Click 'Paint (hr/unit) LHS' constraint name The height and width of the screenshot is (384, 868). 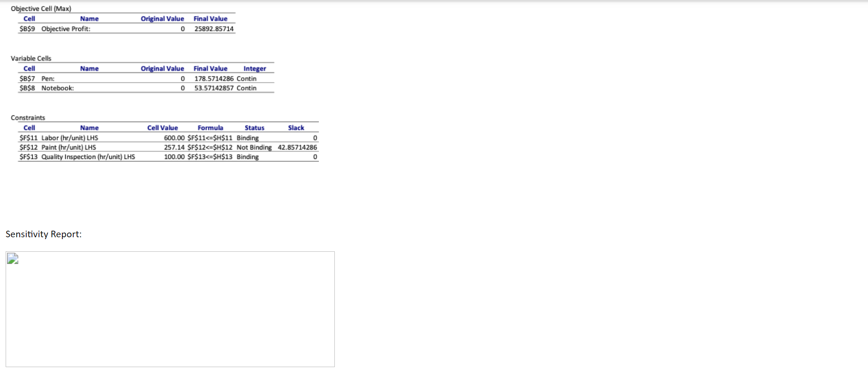[68, 147]
